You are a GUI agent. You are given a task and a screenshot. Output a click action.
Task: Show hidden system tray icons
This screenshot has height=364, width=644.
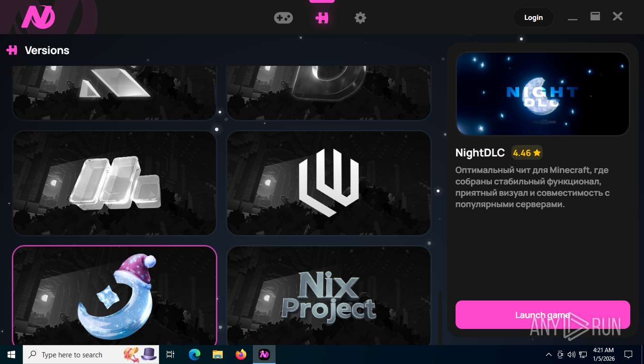pyautogui.click(x=549, y=355)
